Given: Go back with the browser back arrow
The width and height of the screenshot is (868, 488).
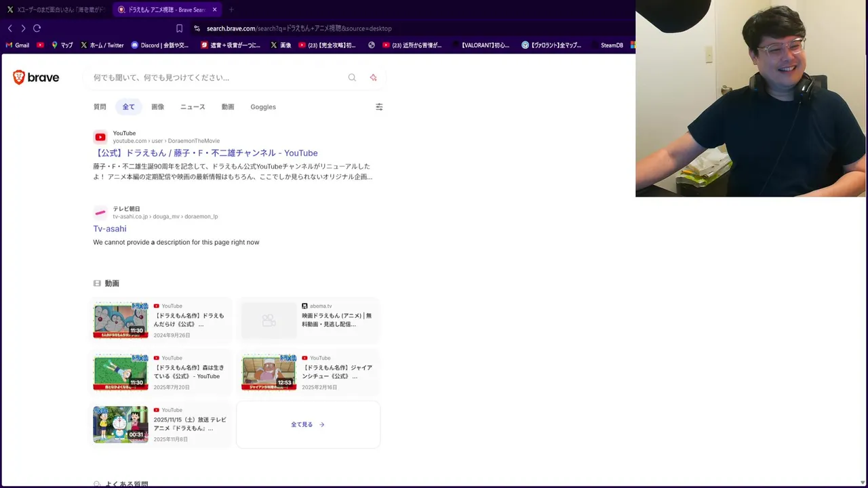Looking at the screenshot, I should pyautogui.click(x=9, y=28).
